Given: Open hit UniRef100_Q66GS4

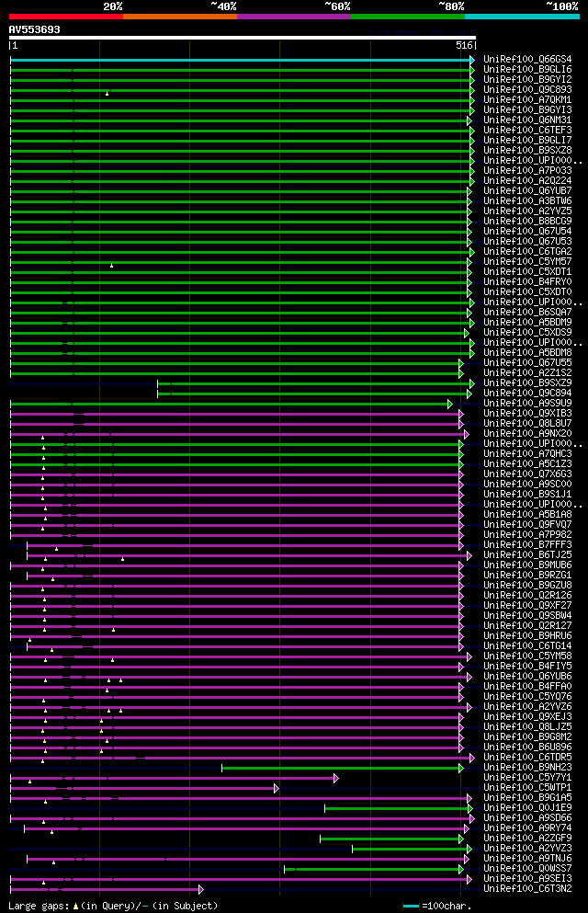Looking at the screenshot, I should click(x=527, y=60).
